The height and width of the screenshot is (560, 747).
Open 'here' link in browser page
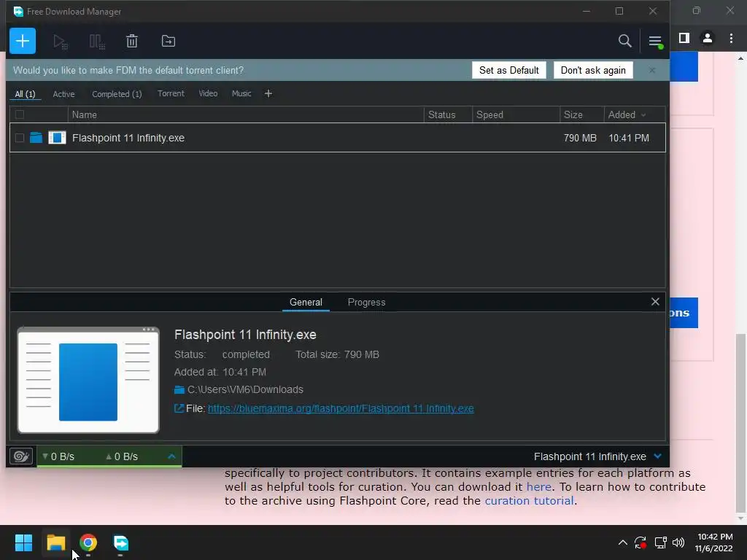(539, 486)
